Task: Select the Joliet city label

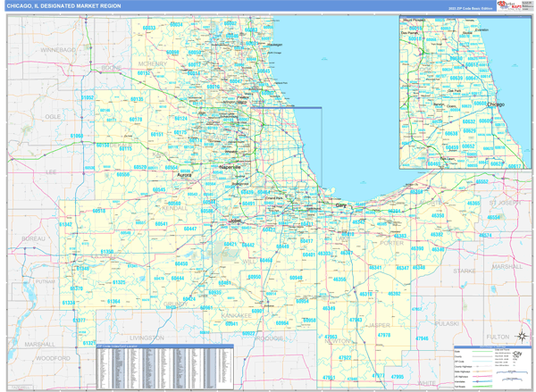Action: [235, 221]
